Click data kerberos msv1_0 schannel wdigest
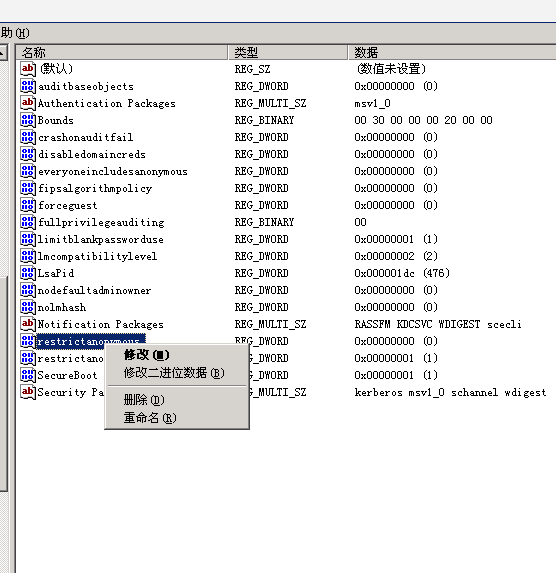556x573 pixels. click(450, 392)
